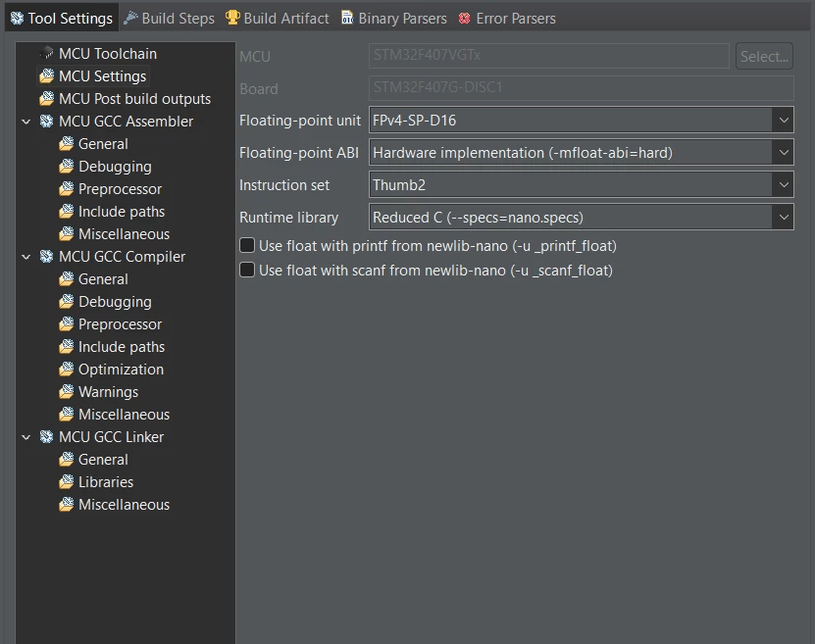
Task: Select the Libraries label under Linker
Action: (106, 482)
